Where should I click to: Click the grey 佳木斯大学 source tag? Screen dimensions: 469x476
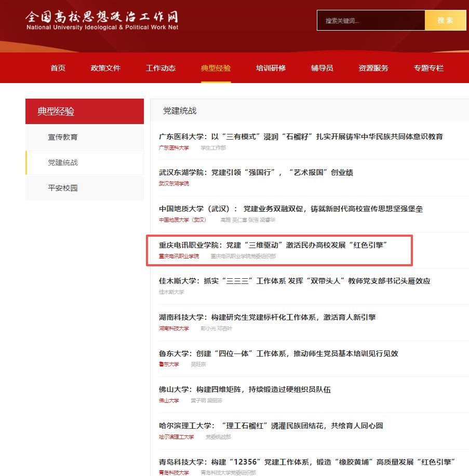pyautogui.click(x=171, y=292)
